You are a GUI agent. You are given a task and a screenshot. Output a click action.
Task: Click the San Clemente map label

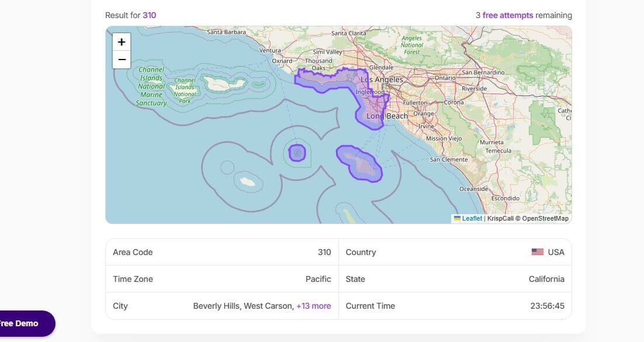point(449,159)
